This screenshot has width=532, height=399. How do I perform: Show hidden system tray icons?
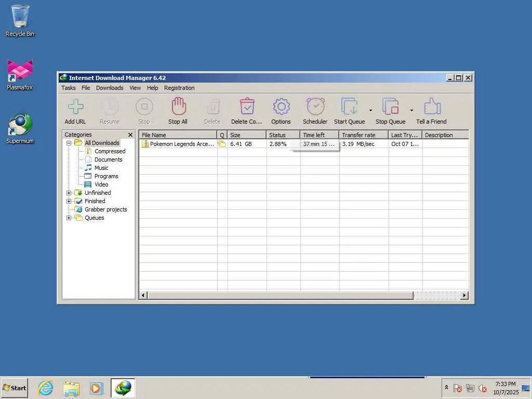(x=446, y=387)
